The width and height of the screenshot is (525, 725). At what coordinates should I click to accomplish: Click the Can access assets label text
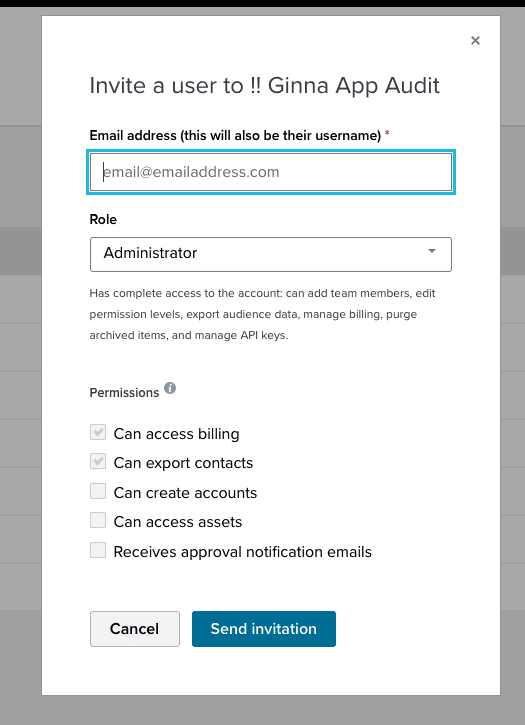(178, 522)
